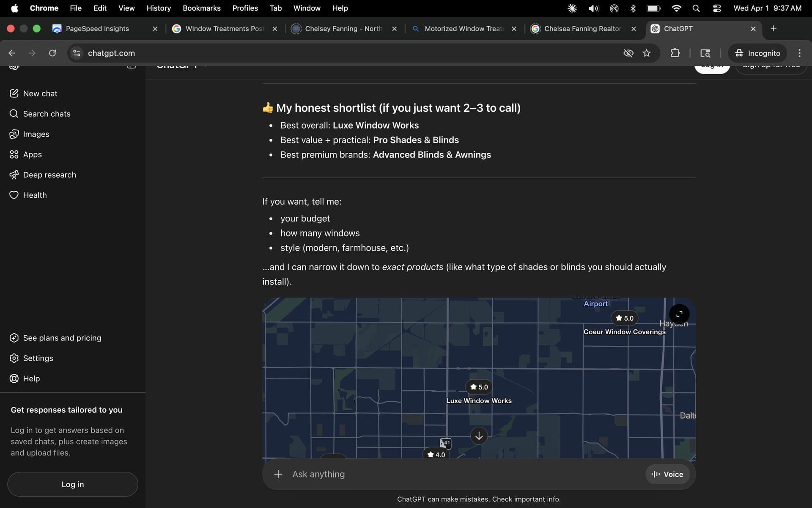Click the New chat pencil icon
Image resolution: width=812 pixels, height=508 pixels.
(14, 94)
